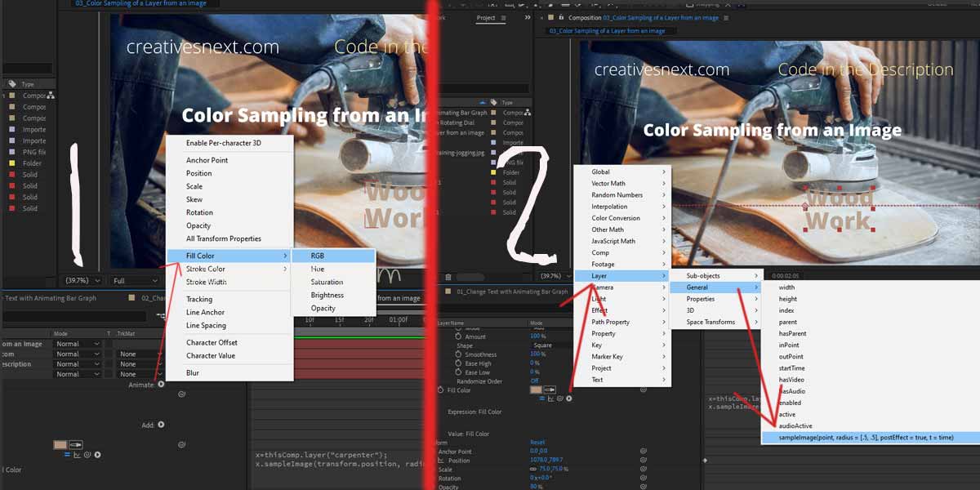Open the expression language menu arrow icon
This screenshot has height=490, width=980.
[569, 399]
